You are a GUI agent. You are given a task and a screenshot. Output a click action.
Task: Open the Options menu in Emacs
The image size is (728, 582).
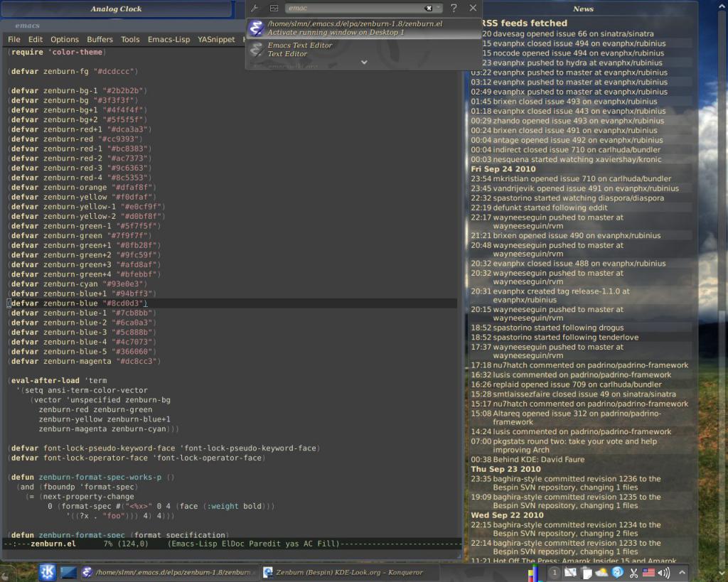pyautogui.click(x=65, y=40)
